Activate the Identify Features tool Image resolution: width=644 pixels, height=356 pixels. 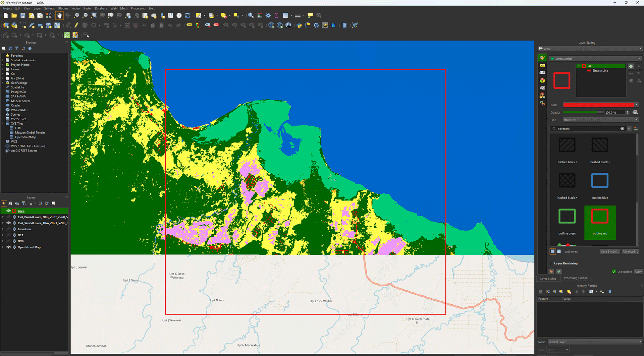click(x=251, y=15)
